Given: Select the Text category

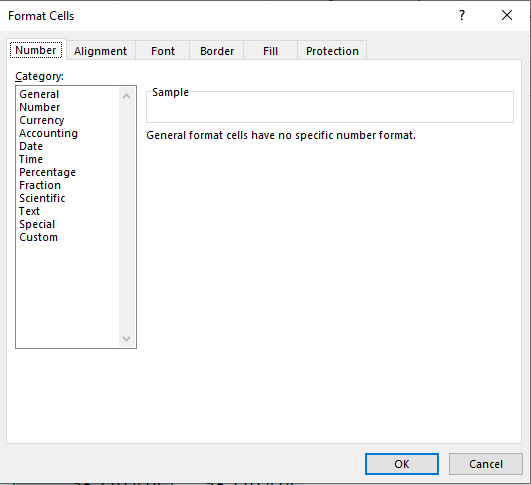Looking at the screenshot, I should pyautogui.click(x=29, y=211).
